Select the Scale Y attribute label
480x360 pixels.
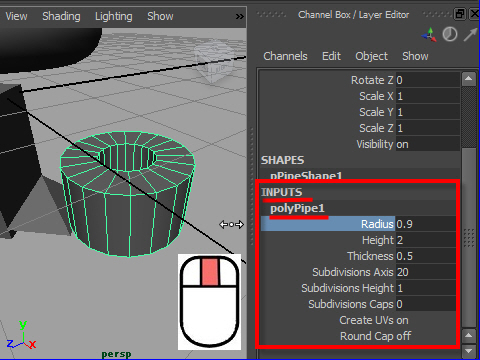coord(376,112)
